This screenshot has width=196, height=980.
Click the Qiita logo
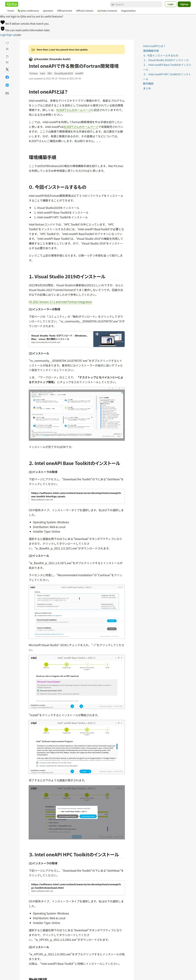tap(12, 4)
